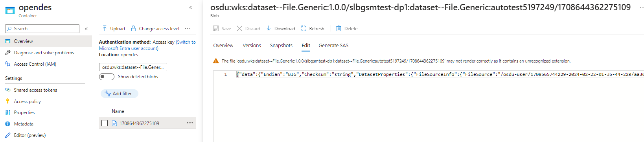The width and height of the screenshot is (644, 142).
Task: Switch to the blob Overview tab
Action: point(223,46)
